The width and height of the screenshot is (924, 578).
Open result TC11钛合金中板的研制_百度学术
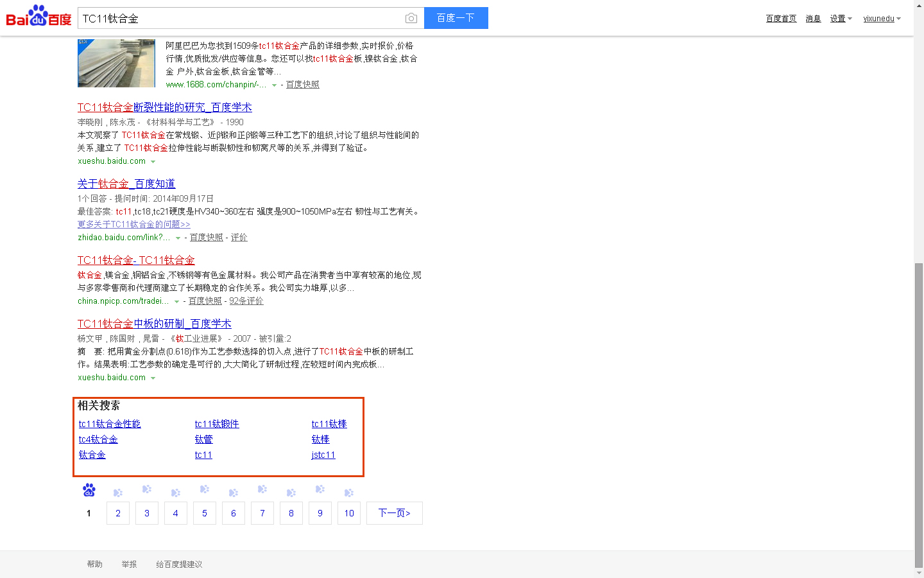(154, 324)
